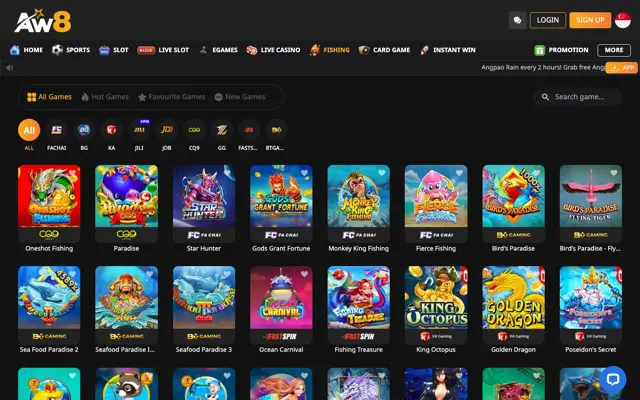Go to the HOME menu
The width and height of the screenshot is (640, 400).
(x=27, y=50)
